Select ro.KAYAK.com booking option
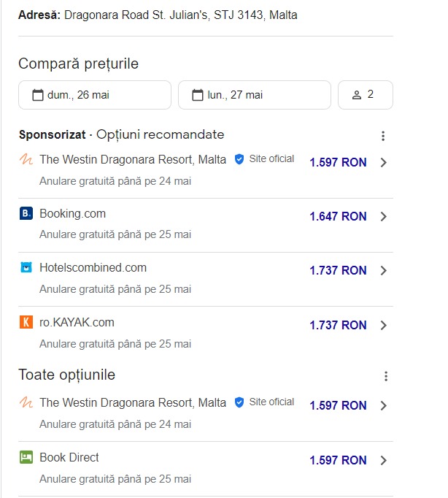Screen dimensions: 448x498 77,322
